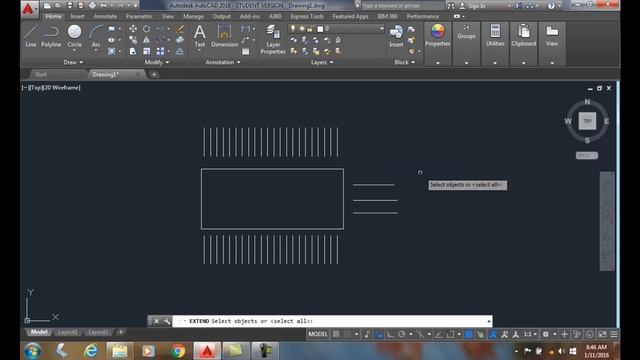This screenshot has width=640, height=360.
Task: Select the Copy tool in Modify panel
Action: coord(133,40)
